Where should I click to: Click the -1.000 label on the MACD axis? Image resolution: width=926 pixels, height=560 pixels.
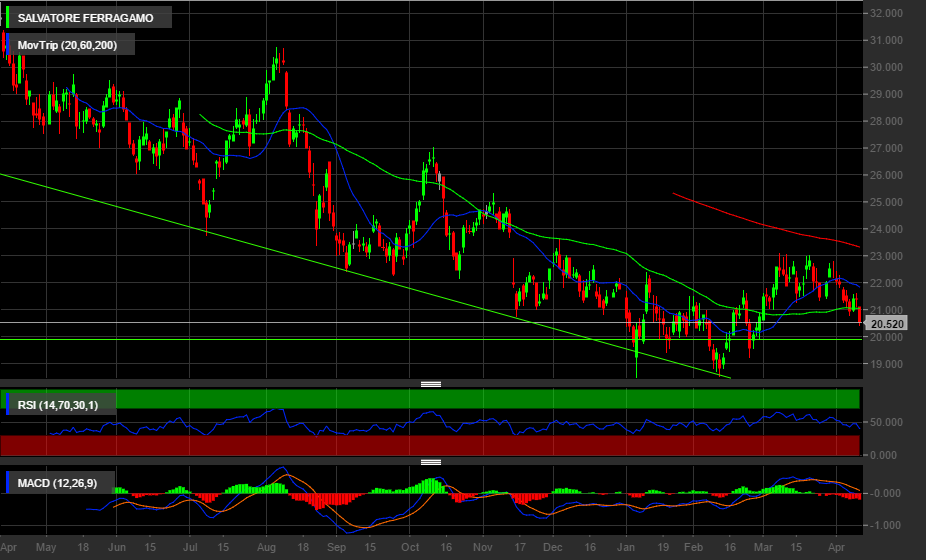(888, 526)
